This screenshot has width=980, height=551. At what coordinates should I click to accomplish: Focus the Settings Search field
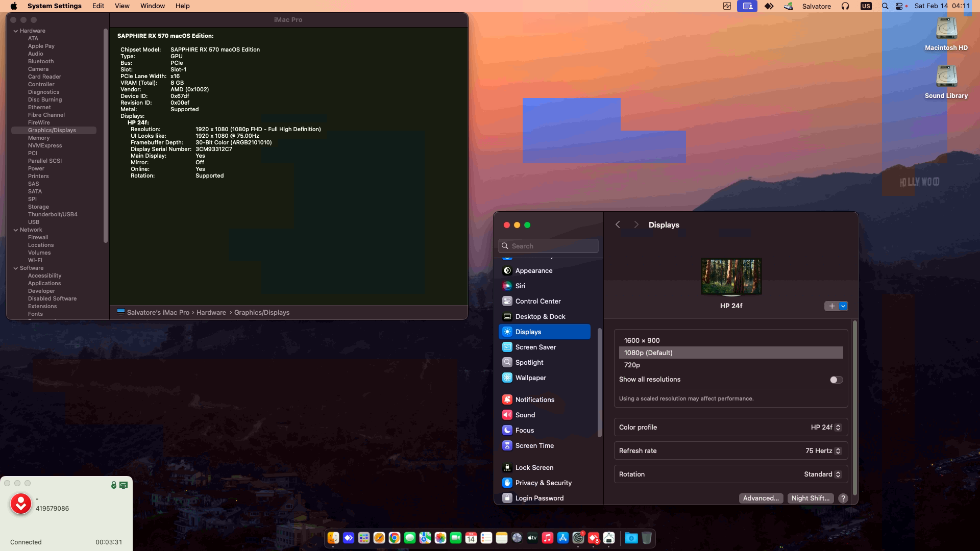(548, 246)
